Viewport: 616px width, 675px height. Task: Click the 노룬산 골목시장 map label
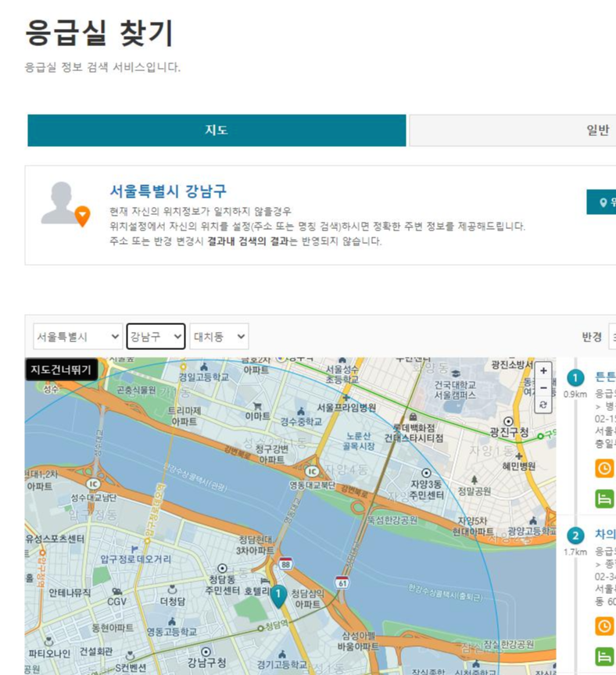click(359, 441)
